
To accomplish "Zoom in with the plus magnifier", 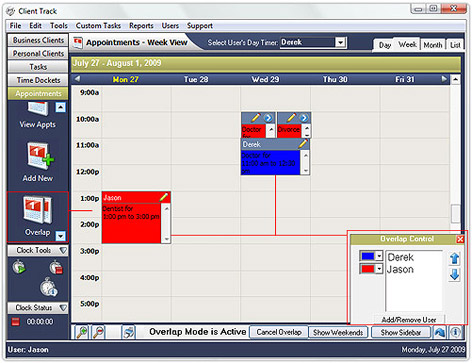I will click(82, 332).
